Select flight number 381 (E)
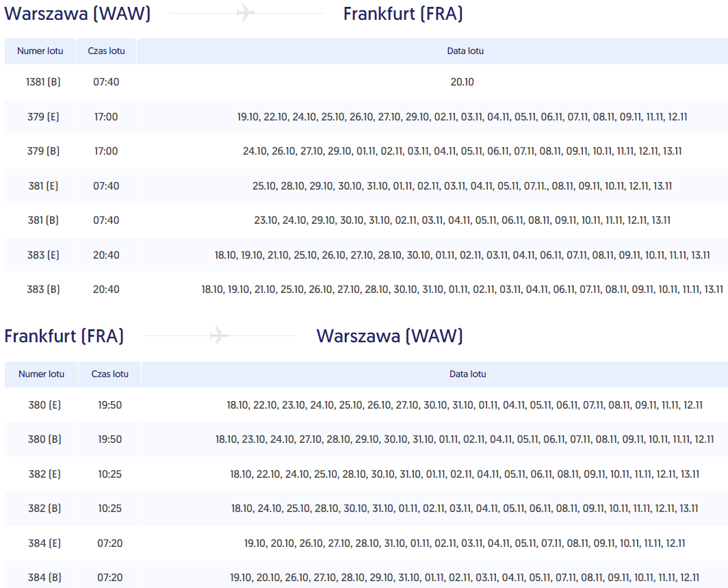728x588 pixels. pos(43,186)
